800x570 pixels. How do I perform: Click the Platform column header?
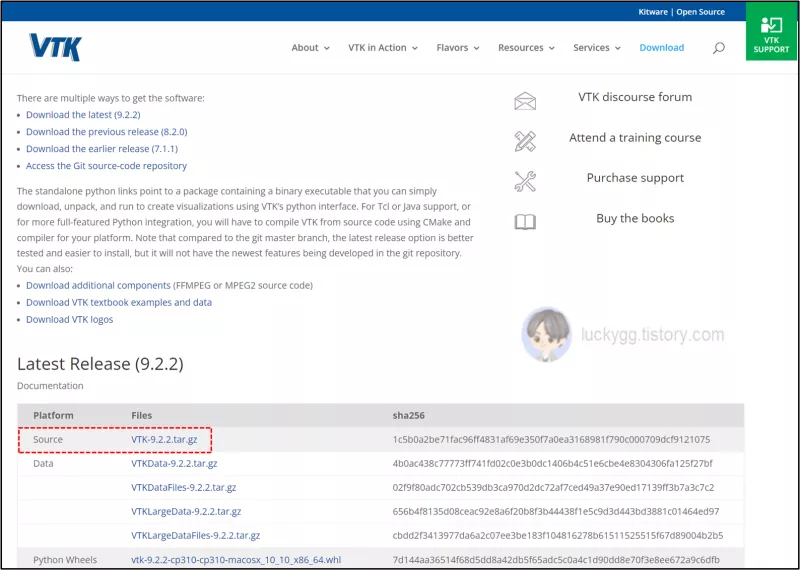pyautogui.click(x=53, y=415)
